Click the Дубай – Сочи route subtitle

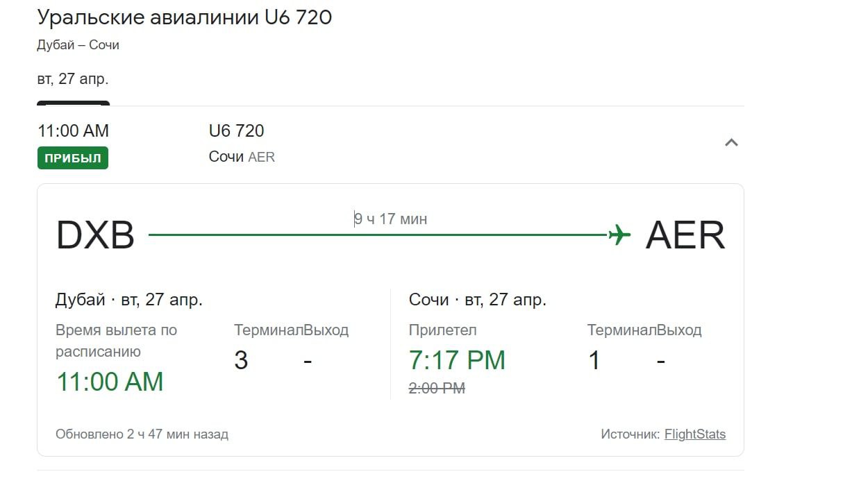[x=78, y=45]
